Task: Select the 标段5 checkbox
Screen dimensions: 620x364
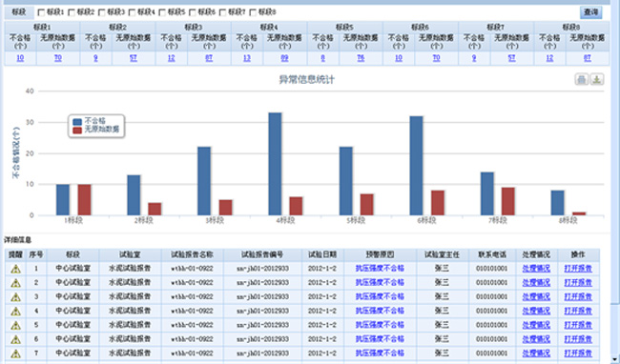Action: [x=162, y=12]
